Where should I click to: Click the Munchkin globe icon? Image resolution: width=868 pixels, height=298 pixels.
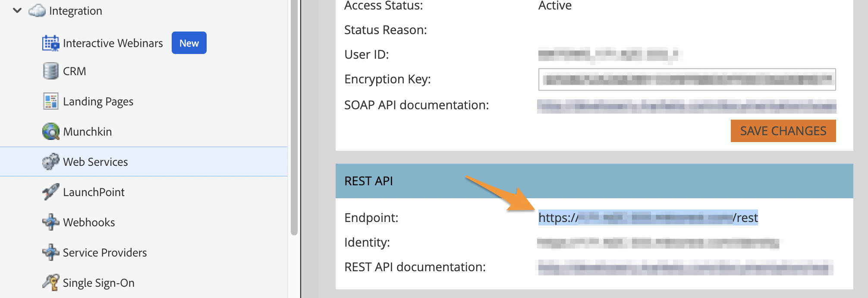pos(50,131)
